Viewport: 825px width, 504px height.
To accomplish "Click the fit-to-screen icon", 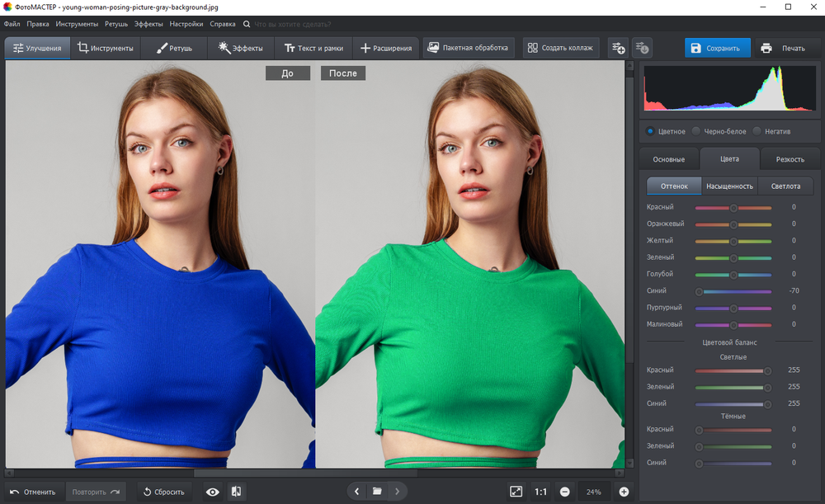I will click(x=516, y=492).
